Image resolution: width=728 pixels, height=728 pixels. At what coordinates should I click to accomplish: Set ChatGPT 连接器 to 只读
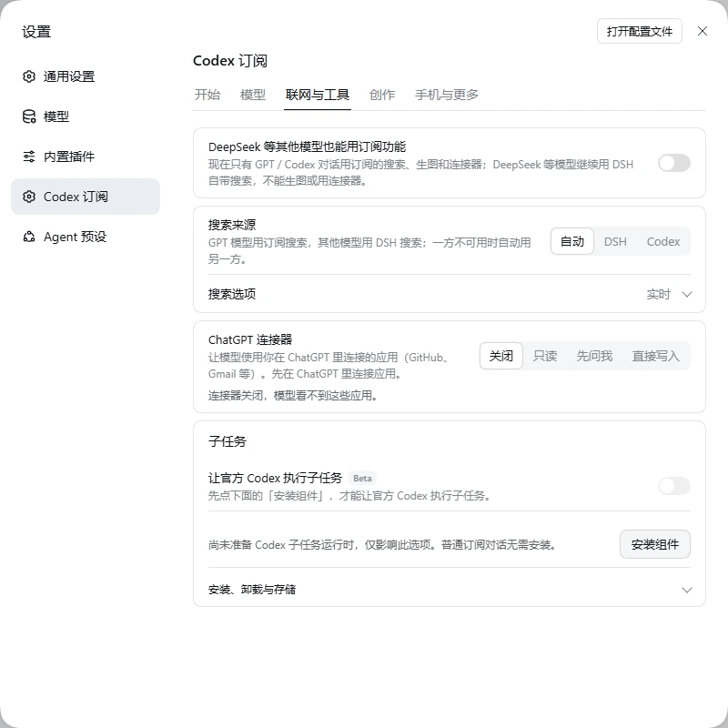click(x=544, y=356)
